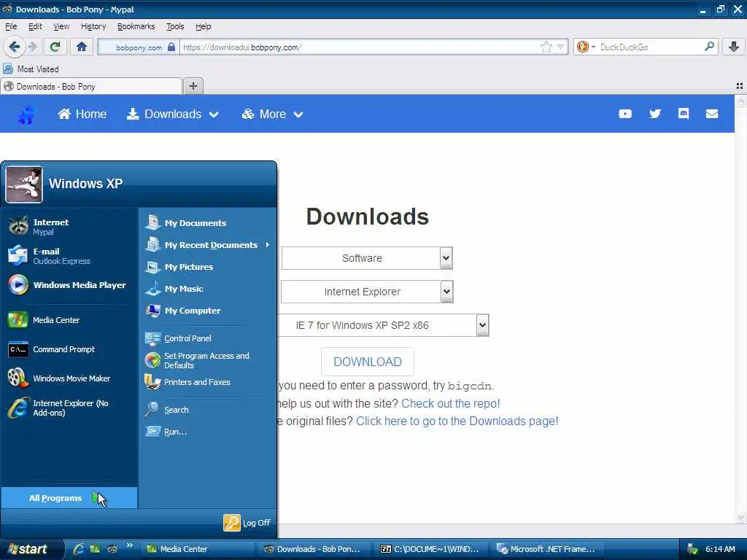Open My Computer from Start menu

coord(208,311)
